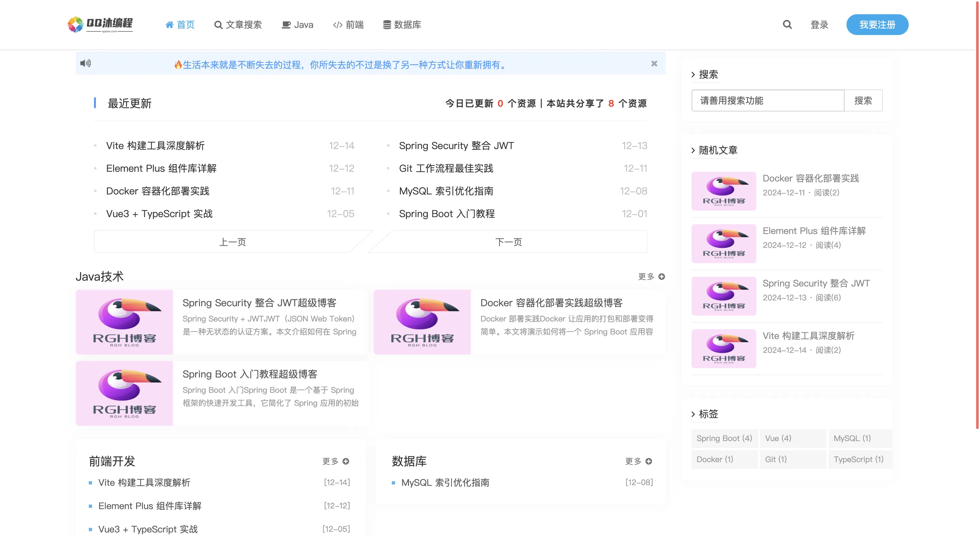Open Git 工作流程最佳实践 article

point(446,169)
